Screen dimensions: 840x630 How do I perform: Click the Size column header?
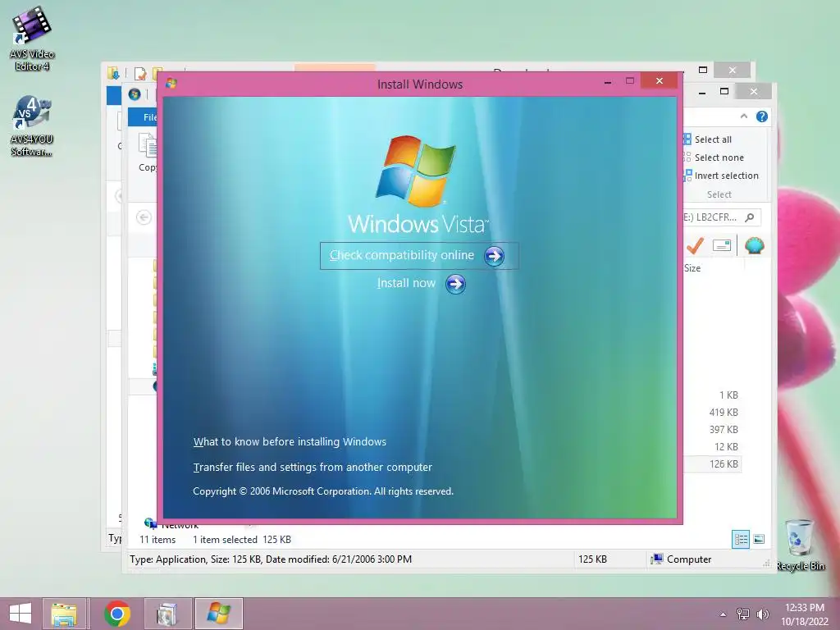(x=692, y=268)
